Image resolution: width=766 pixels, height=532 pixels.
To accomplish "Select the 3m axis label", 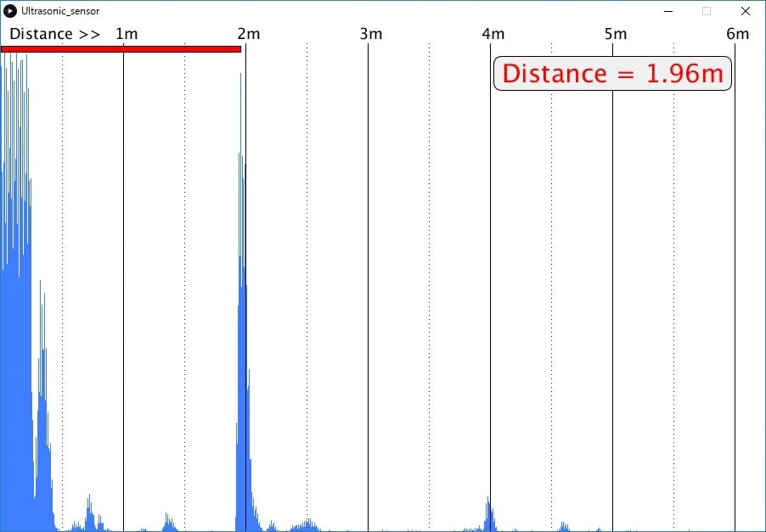I will 372,34.
